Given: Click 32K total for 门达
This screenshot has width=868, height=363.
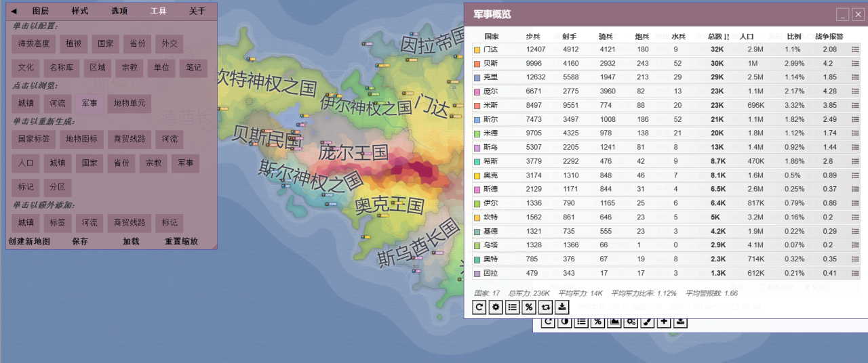Looking at the screenshot, I should pyautogui.click(x=717, y=49).
